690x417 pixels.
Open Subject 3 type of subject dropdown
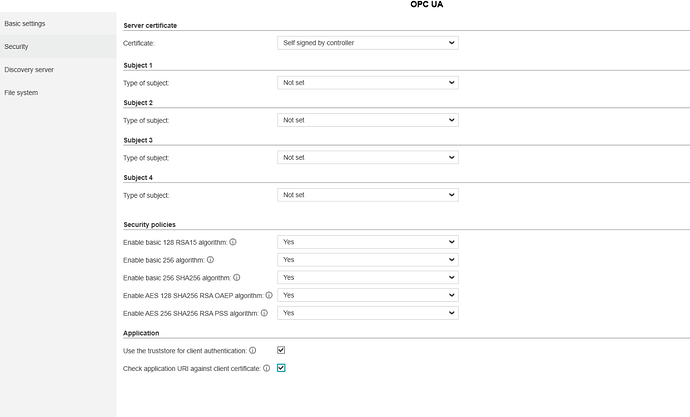pyautogui.click(x=367, y=157)
